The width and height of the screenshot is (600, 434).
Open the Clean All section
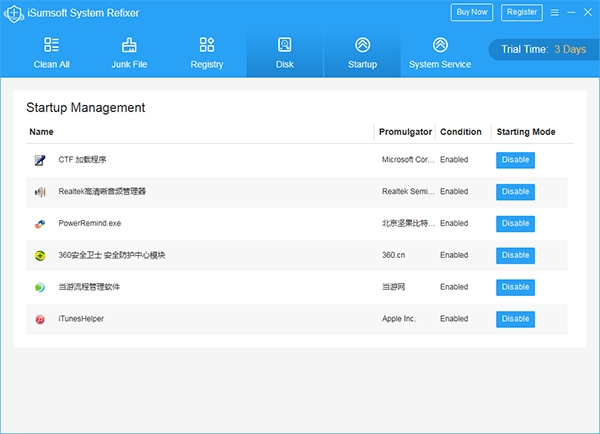pyautogui.click(x=52, y=53)
